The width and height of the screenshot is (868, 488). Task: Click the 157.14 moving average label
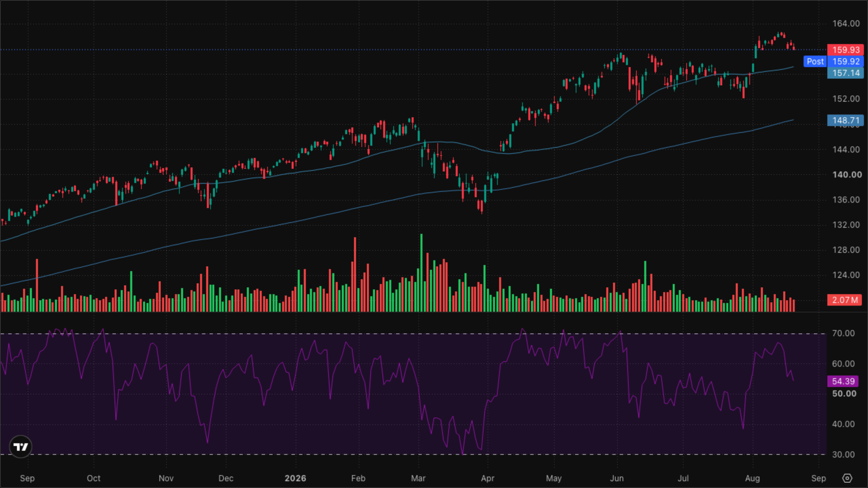click(x=846, y=73)
